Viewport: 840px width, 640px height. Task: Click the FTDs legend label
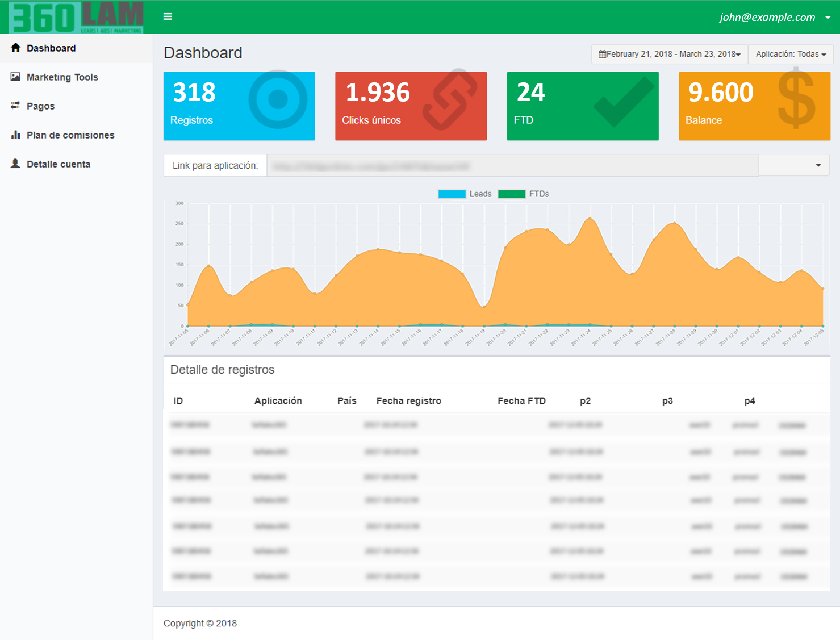pos(539,194)
